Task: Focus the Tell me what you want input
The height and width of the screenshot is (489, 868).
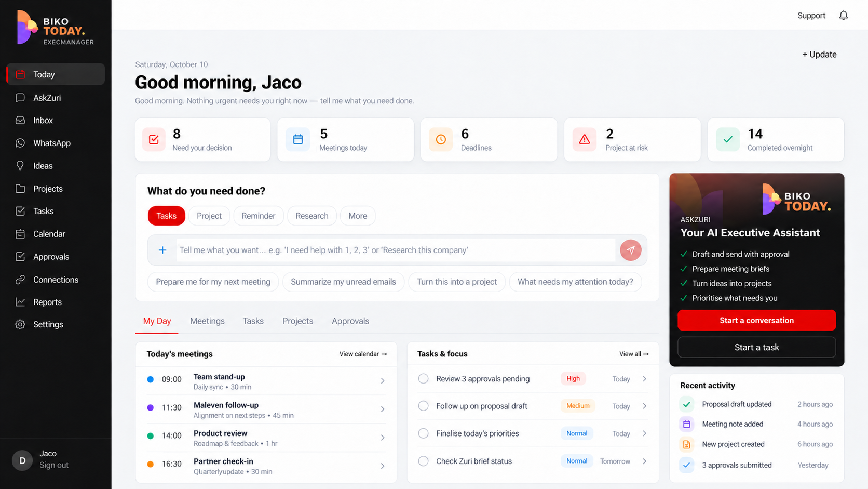Action: click(x=396, y=250)
